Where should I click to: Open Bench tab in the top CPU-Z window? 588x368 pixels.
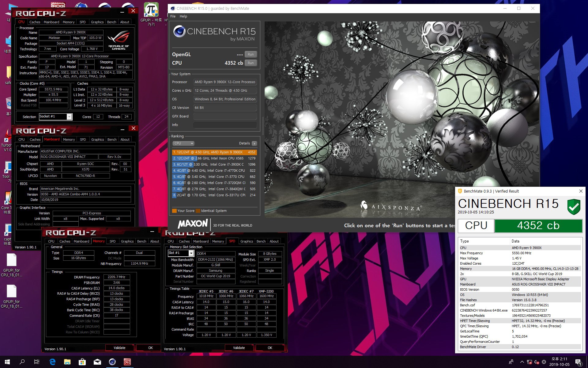click(x=111, y=22)
